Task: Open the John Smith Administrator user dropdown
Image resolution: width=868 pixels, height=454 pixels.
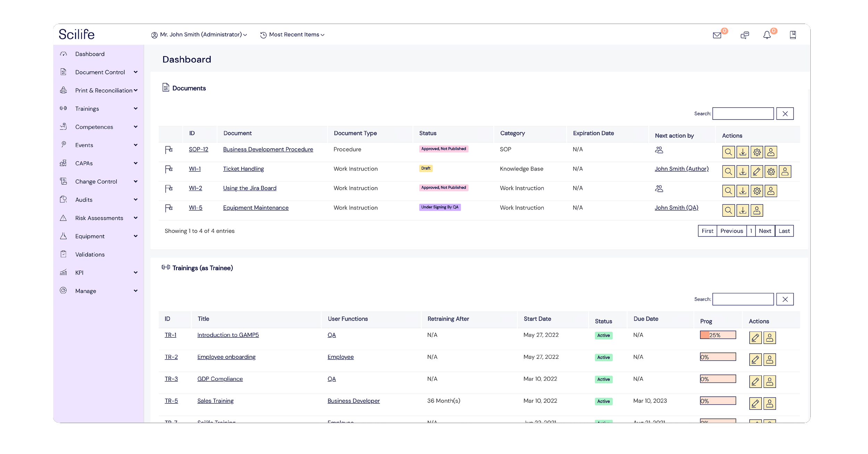Action: coord(199,35)
